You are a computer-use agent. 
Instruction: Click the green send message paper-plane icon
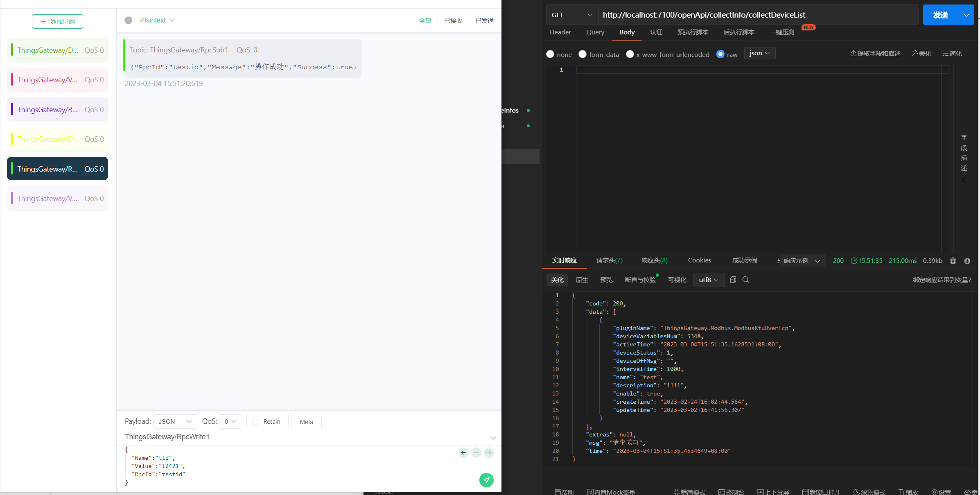(486, 480)
